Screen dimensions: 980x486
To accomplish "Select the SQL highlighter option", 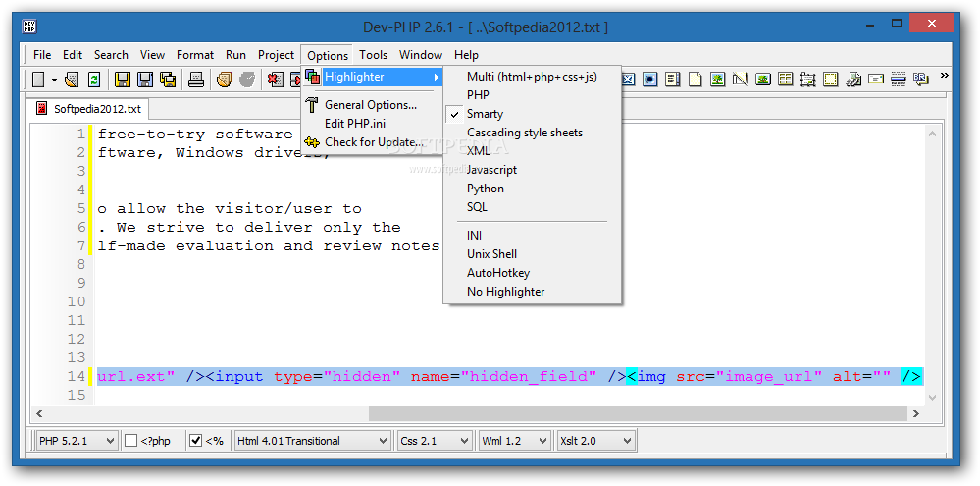I will click(533, 207).
